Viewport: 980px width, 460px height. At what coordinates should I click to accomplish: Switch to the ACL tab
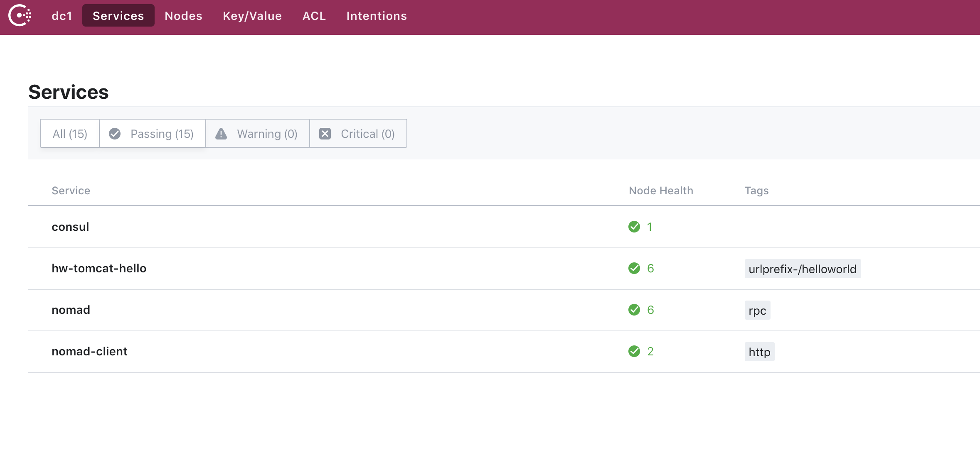click(314, 16)
